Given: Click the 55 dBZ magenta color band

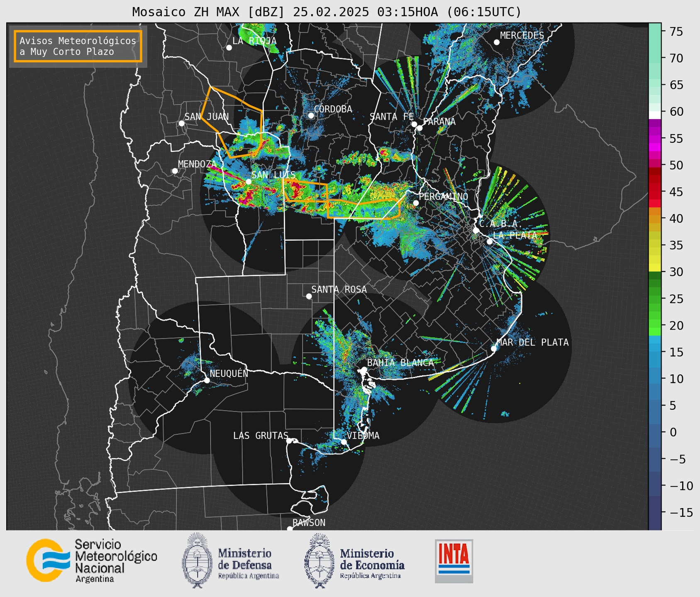Looking at the screenshot, I should [x=655, y=138].
